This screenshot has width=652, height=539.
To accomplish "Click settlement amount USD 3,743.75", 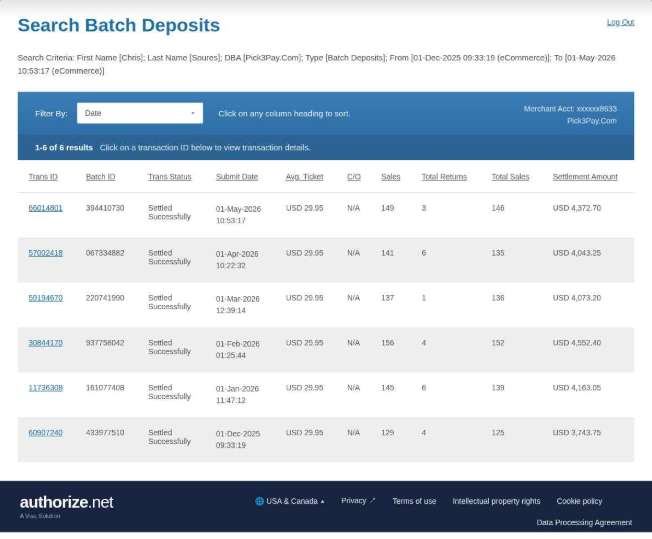I will tap(577, 433).
